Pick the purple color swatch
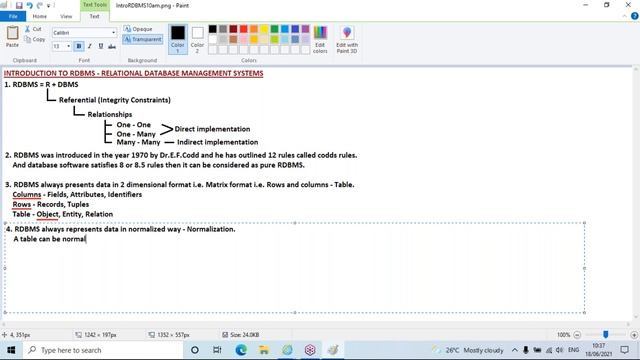Viewport: 640px width, 360px height. [305, 29]
